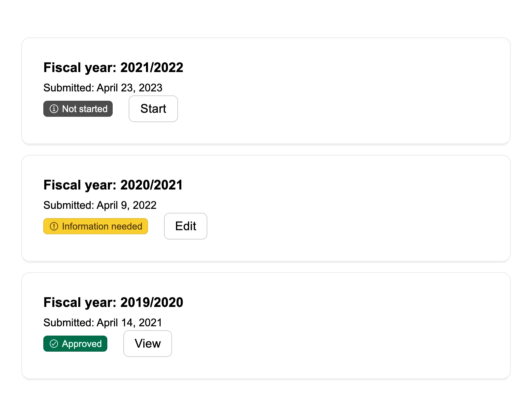Image resolution: width=532 pixels, height=411 pixels.
Task: Click the checkmark icon in Approved badge
Action: pyautogui.click(x=54, y=344)
